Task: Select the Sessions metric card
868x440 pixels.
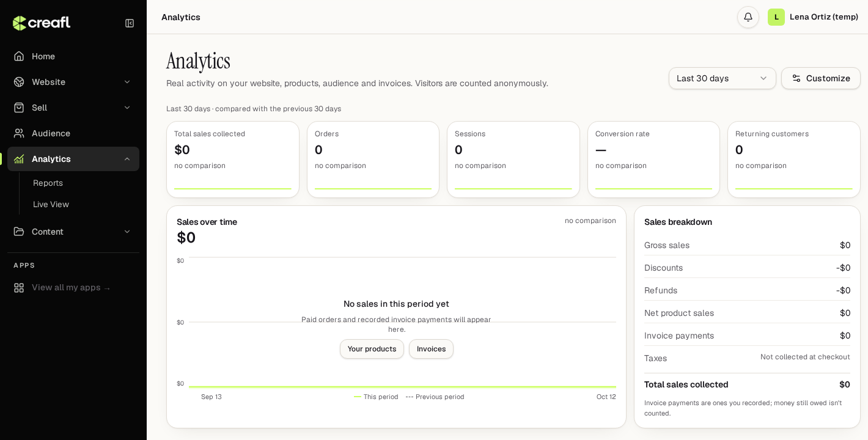Action: (x=513, y=159)
